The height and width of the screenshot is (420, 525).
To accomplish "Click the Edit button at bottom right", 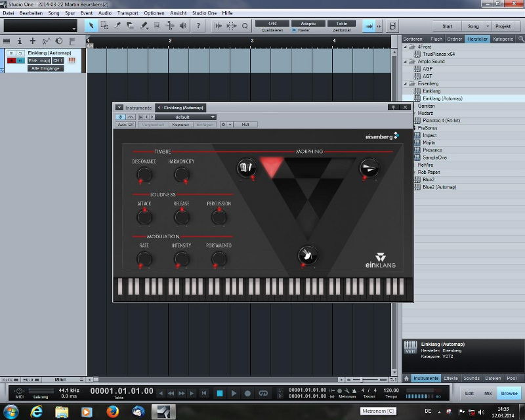I will coord(469,393).
